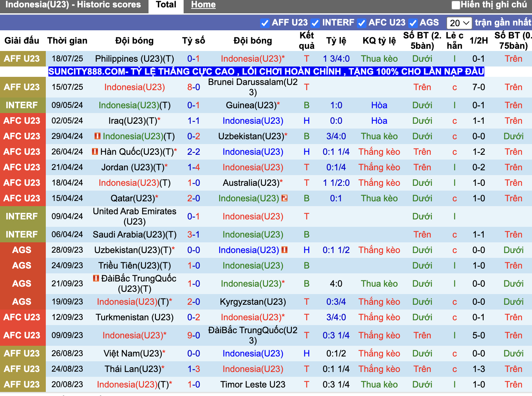Click red card icon beside Indonesia(U23) vs Qatar

[x=284, y=198]
